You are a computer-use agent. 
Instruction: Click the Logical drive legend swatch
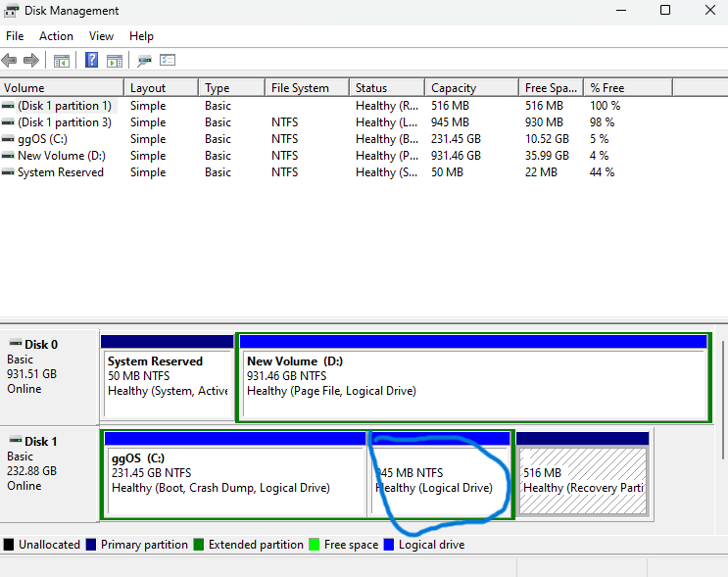point(389,544)
